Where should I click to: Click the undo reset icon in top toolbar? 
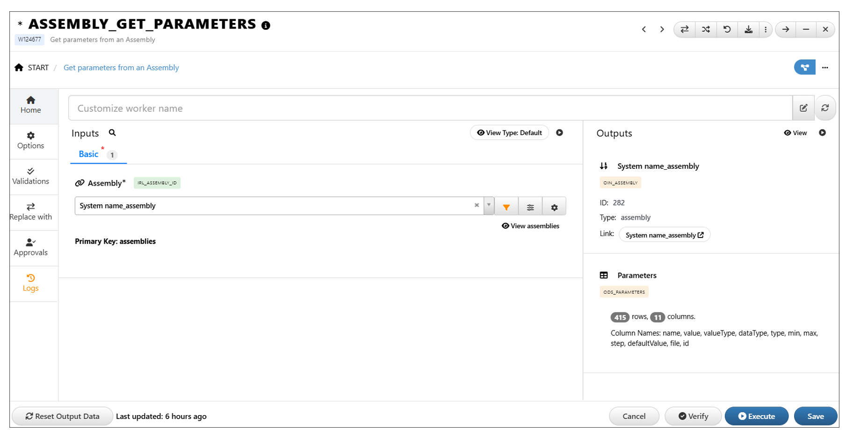727,29
